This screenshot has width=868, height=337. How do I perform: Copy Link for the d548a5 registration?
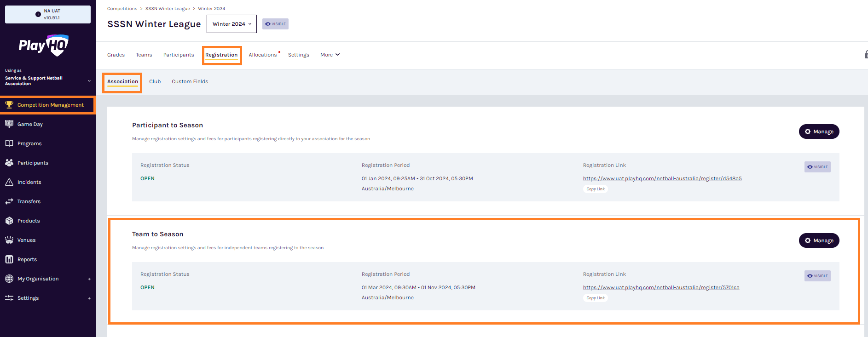click(596, 189)
